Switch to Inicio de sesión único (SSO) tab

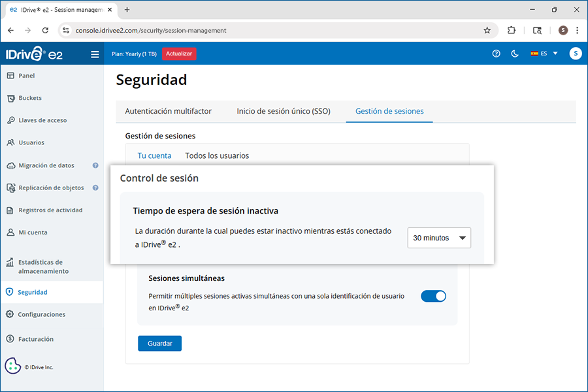coord(284,112)
